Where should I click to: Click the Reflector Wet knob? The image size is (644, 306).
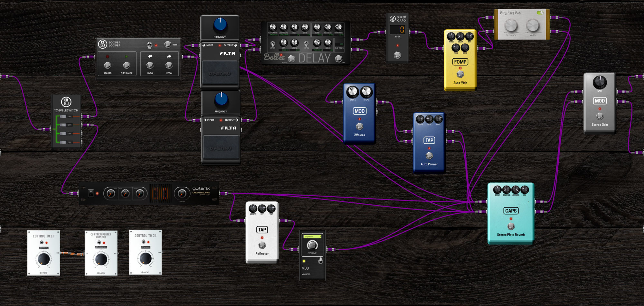tap(271, 209)
